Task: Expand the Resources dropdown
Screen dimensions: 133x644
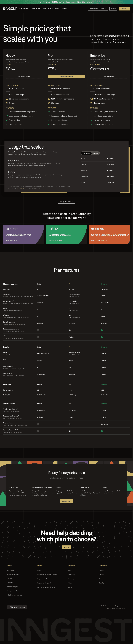Action: 47,9
